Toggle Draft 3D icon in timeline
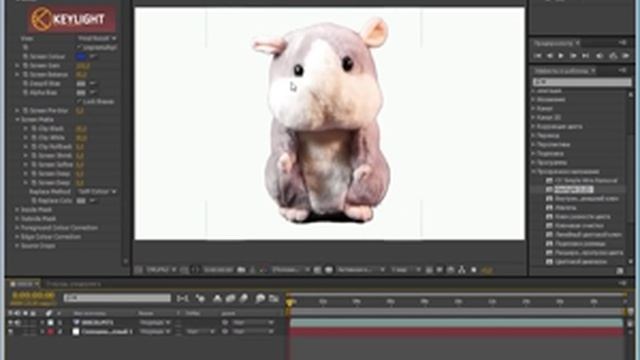This screenshot has width=640, height=360. click(200, 299)
